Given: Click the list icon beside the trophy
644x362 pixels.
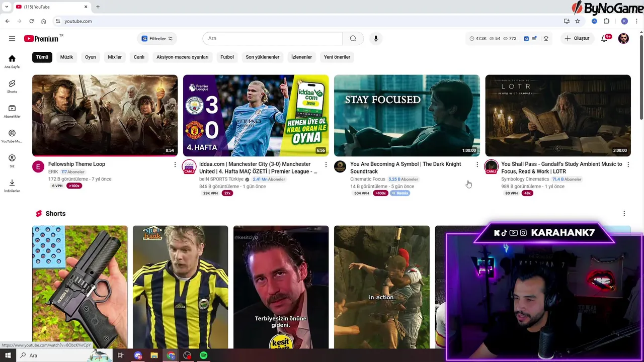Looking at the screenshot, I should click(x=534, y=39).
